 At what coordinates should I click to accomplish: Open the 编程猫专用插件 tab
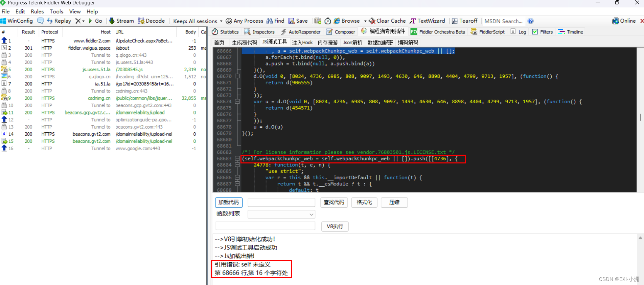[x=383, y=31]
